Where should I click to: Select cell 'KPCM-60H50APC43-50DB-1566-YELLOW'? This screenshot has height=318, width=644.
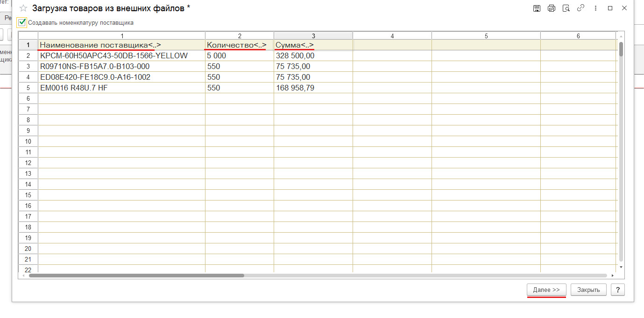pyautogui.click(x=114, y=55)
